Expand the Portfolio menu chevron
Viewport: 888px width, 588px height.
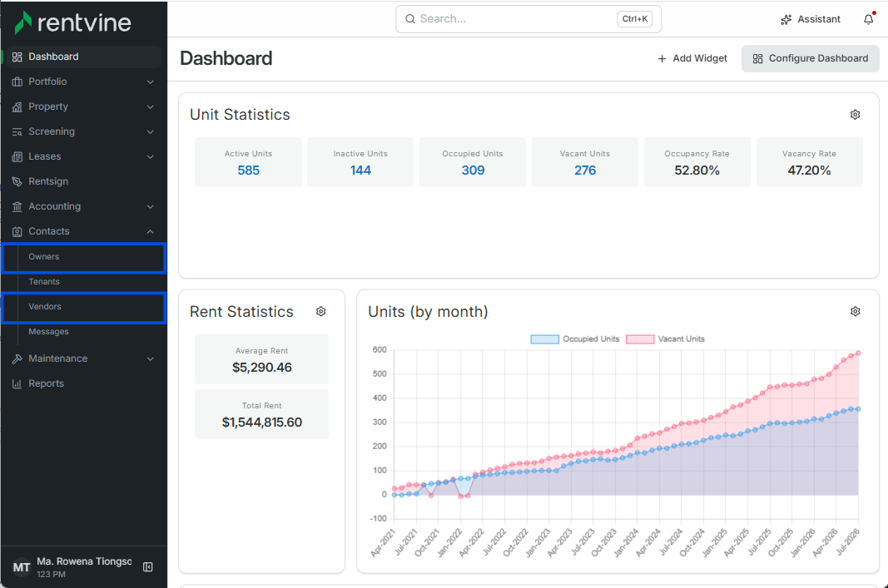[x=150, y=82]
